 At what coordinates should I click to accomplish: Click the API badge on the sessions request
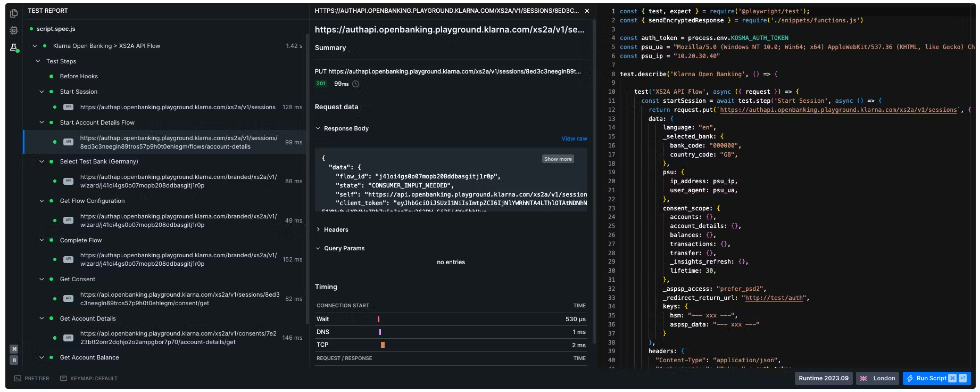pos(68,107)
